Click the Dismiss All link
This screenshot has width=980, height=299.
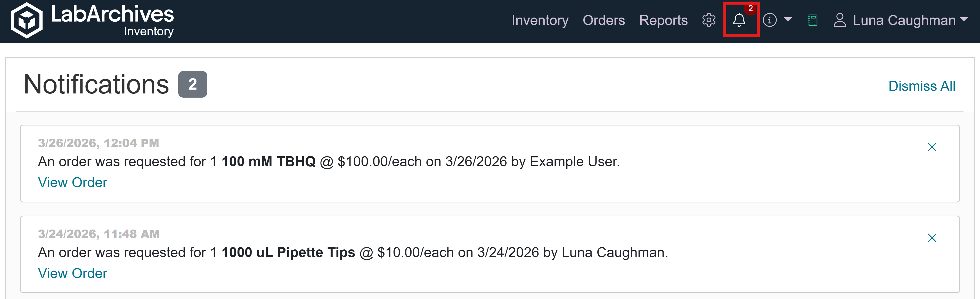[921, 86]
